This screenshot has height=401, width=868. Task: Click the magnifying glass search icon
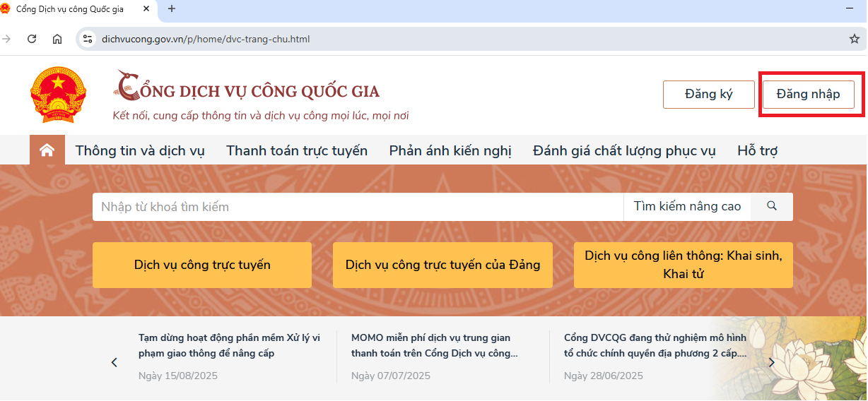pyautogui.click(x=771, y=206)
